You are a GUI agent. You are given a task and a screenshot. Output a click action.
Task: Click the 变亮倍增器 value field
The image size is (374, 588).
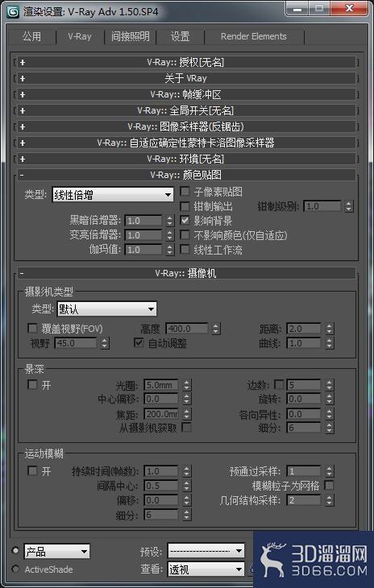pos(143,235)
